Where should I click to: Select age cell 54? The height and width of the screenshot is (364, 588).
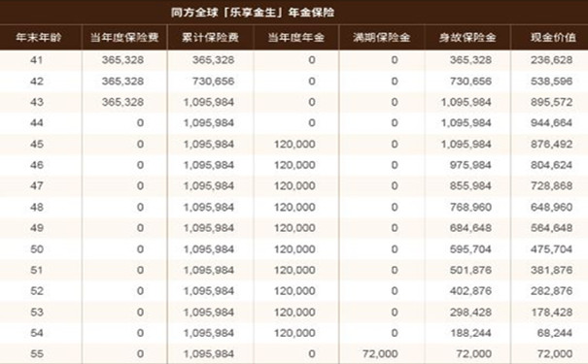tap(36, 333)
